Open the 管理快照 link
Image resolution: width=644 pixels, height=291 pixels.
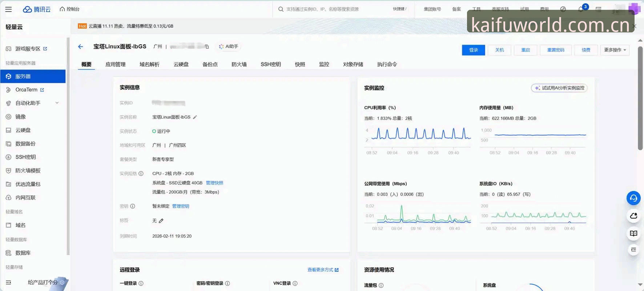point(214,183)
